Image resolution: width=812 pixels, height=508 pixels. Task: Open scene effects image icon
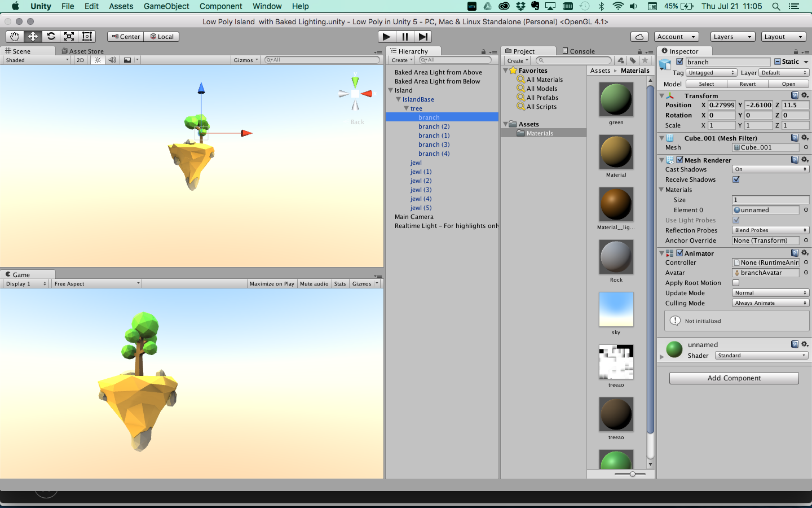click(127, 60)
